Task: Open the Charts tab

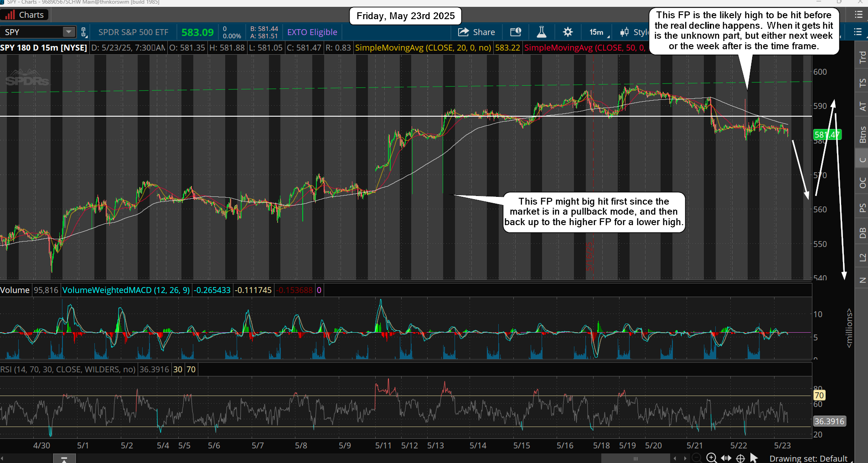Action: 24,15
